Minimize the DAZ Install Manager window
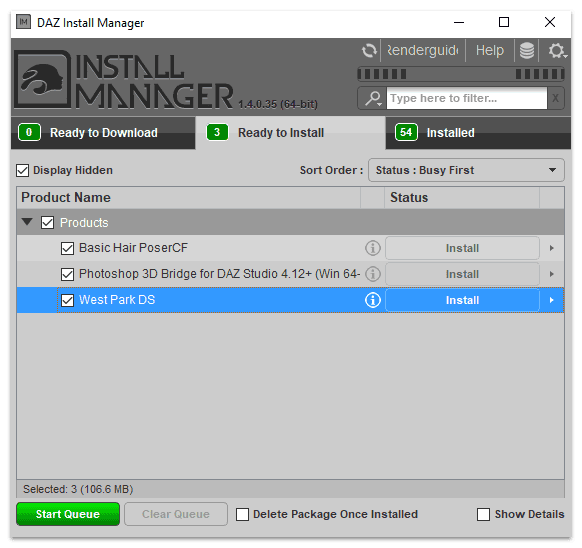582x548 pixels. (x=459, y=23)
